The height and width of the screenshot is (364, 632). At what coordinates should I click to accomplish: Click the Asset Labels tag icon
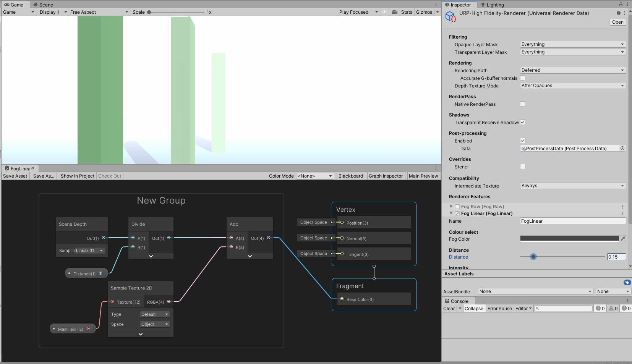click(627, 282)
